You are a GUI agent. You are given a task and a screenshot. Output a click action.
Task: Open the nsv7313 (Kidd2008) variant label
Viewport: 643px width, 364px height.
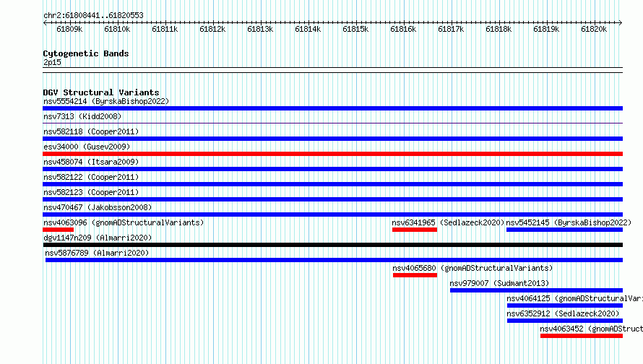click(82, 116)
